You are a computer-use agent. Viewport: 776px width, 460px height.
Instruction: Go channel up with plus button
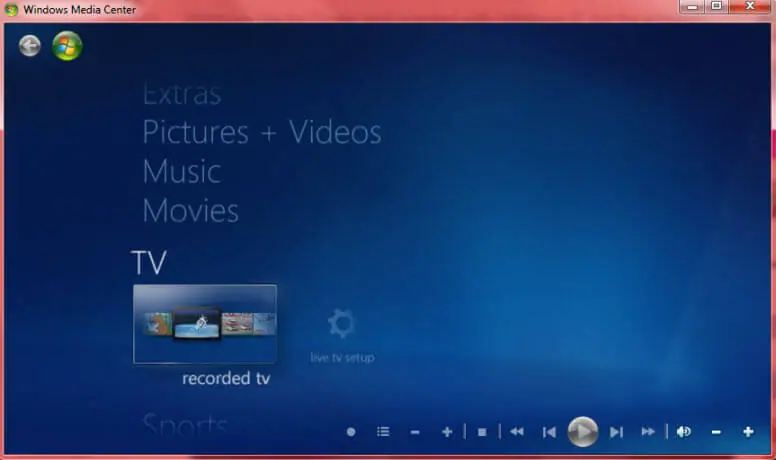point(447,432)
